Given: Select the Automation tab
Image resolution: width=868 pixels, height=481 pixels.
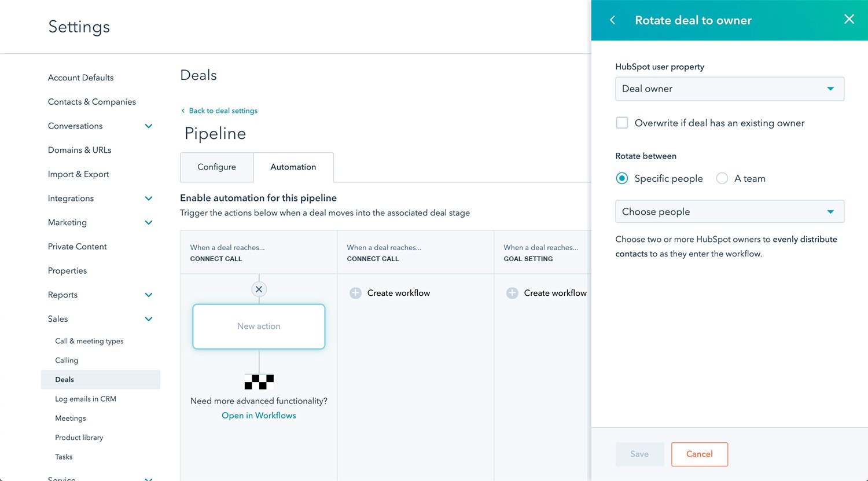Looking at the screenshot, I should 293,167.
